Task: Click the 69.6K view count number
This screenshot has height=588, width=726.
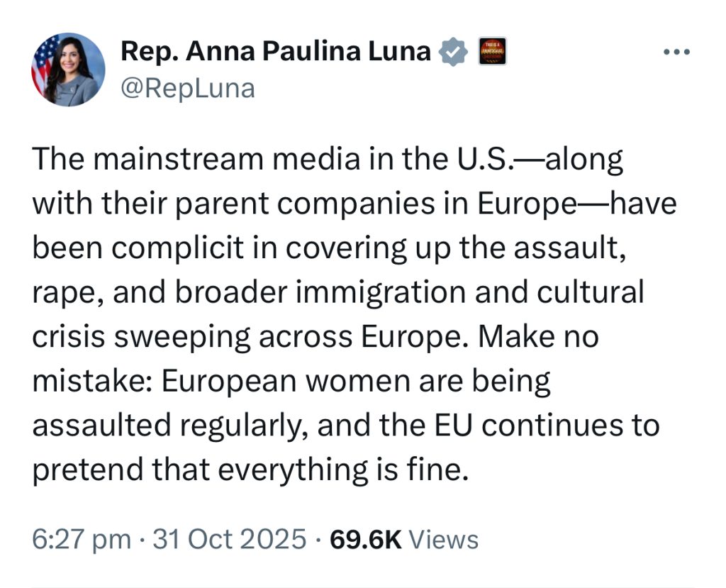Action: 366,540
